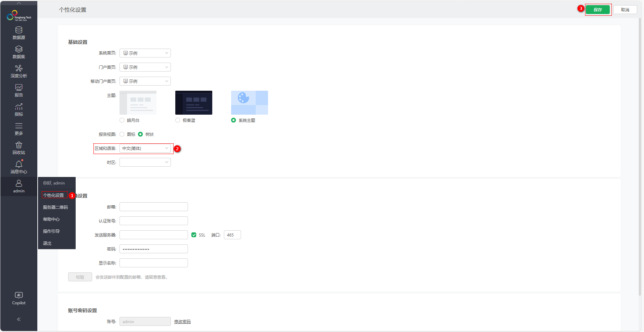Expand the 时区 timezone dropdown
Viewport: 644px width, 332px height.
[x=145, y=162]
